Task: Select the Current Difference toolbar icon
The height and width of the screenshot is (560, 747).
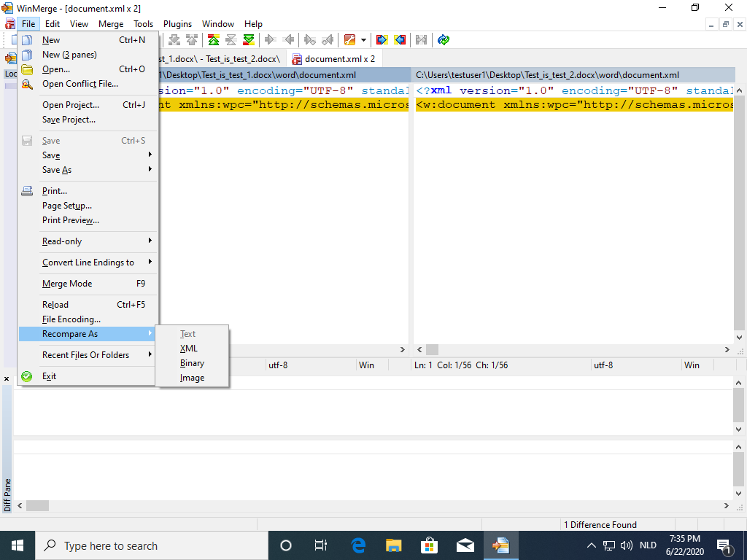Action: (231, 40)
